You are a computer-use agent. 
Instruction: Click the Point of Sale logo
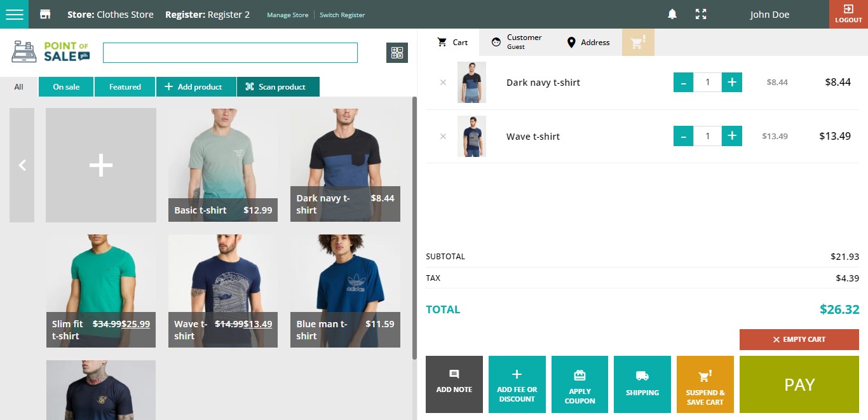(x=51, y=51)
